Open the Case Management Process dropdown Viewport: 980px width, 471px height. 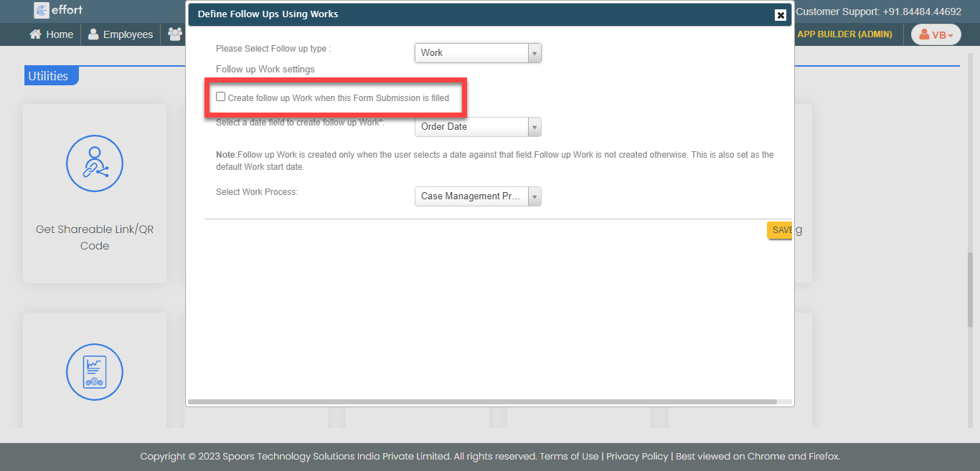pyautogui.click(x=478, y=196)
